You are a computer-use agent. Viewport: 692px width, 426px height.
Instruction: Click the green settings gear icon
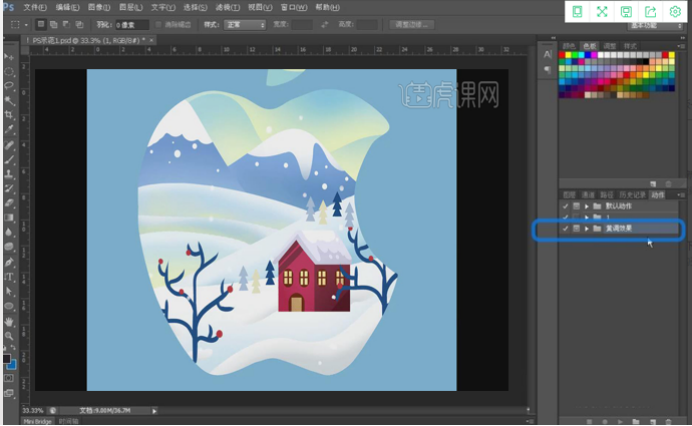[675, 12]
